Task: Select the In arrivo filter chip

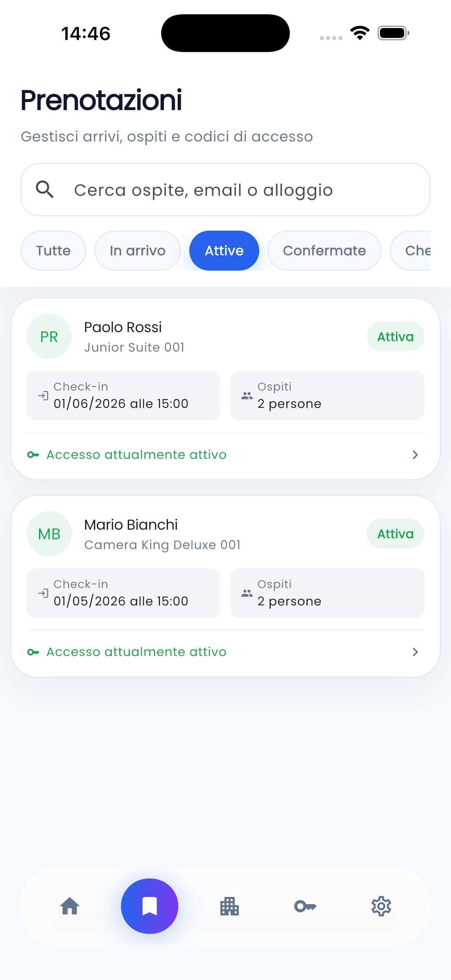Action: [138, 251]
